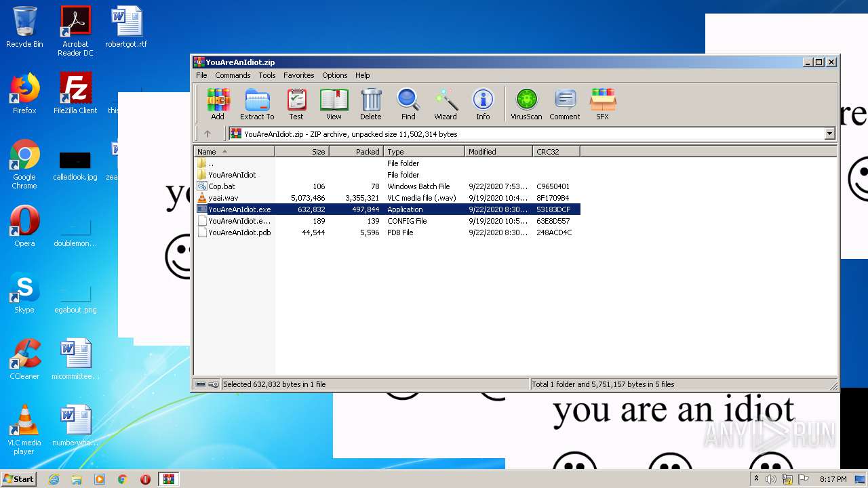Click the volume speaker tray icon
Viewport: 868px width, 488px height.
(x=771, y=479)
